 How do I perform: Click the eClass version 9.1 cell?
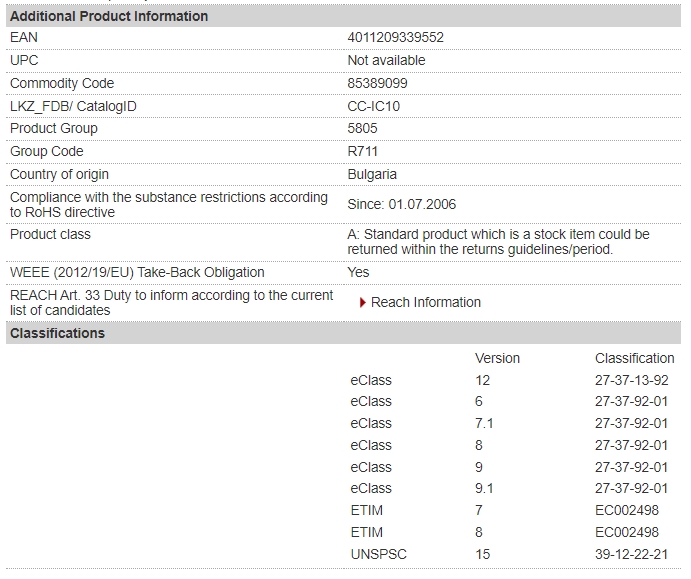(x=484, y=488)
